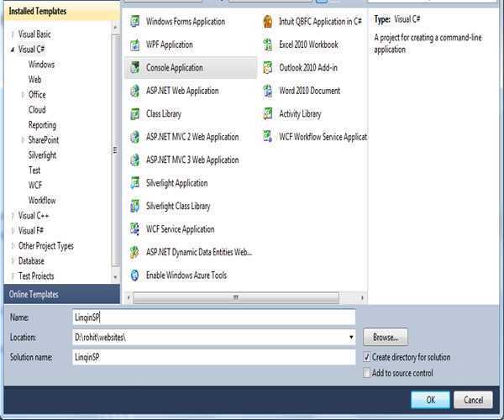This screenshot has width=504, height=420.
Task: Choose ASP.NET Dynamic Data Entities Web icon
Action: (x=135, y=253)
